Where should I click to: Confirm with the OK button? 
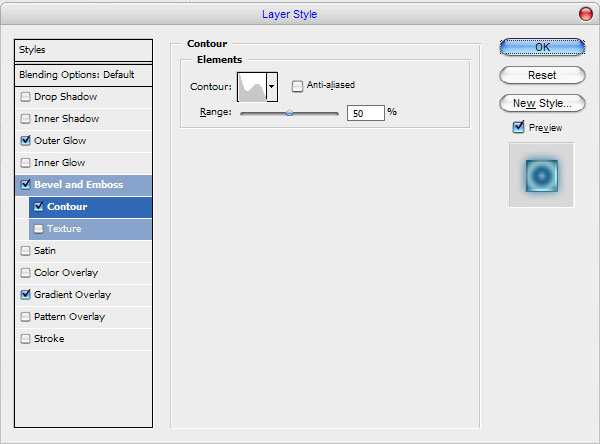click(x=542, y=47)
